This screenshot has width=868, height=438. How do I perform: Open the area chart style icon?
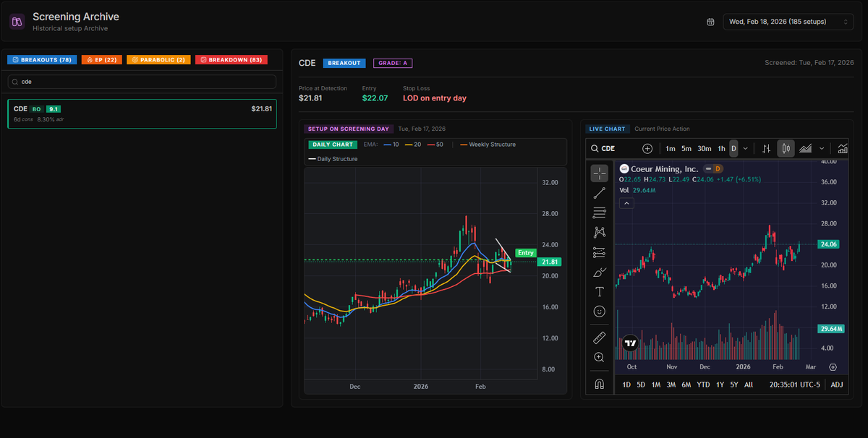(805, 148)
